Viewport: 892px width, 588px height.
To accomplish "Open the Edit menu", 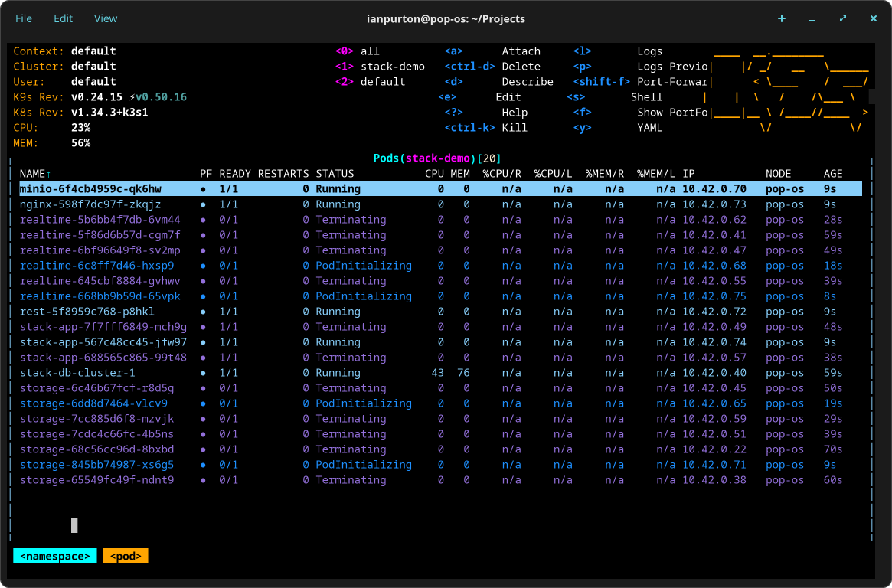I will (64, 18).
